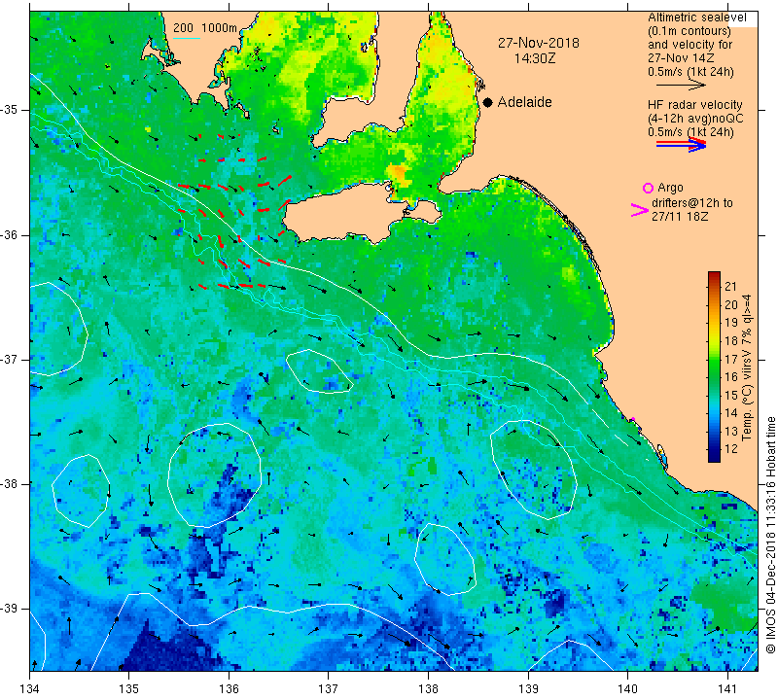This screenshot has width=778, height=700.
Task: Click the latitude axis label '-35'
Action: point(10,110)
